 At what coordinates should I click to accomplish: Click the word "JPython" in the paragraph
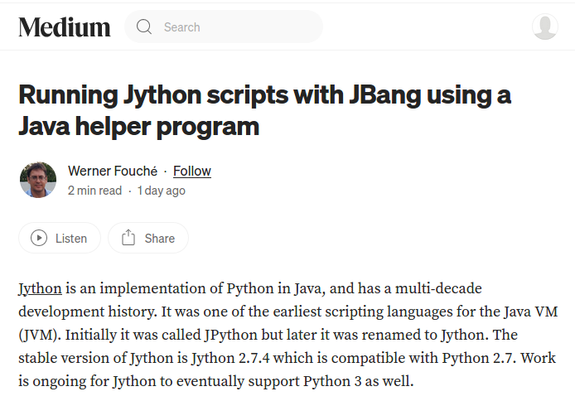pos(231,335)
